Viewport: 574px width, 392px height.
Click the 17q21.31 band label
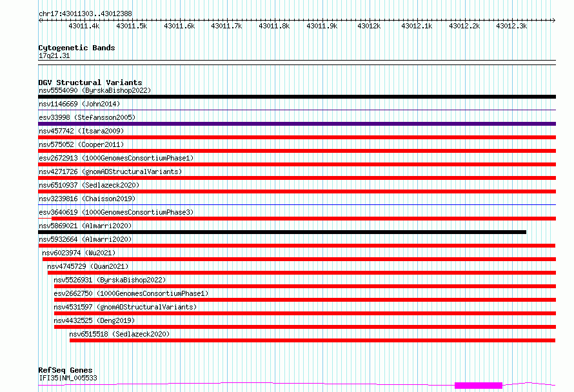(x=54, y=56)
